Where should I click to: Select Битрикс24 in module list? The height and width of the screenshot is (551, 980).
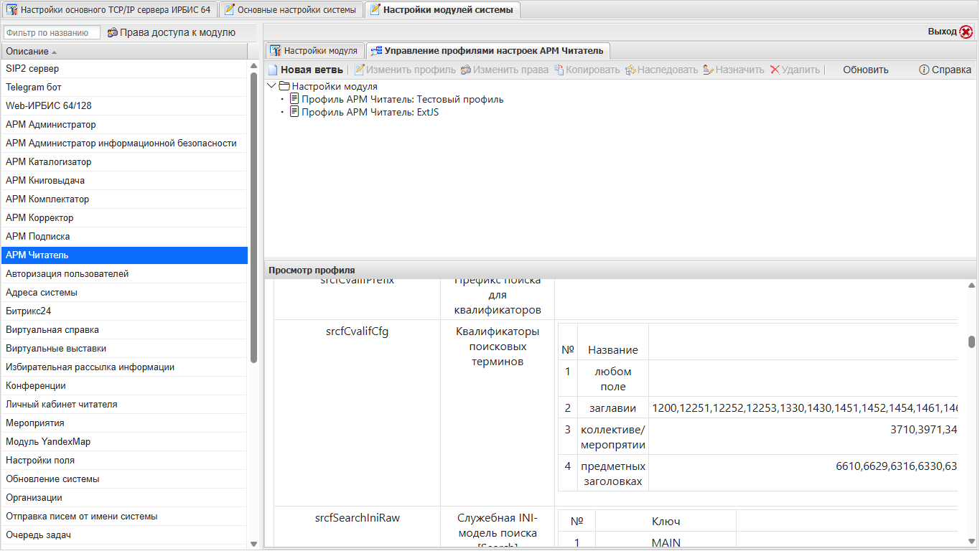coord(123,311)
